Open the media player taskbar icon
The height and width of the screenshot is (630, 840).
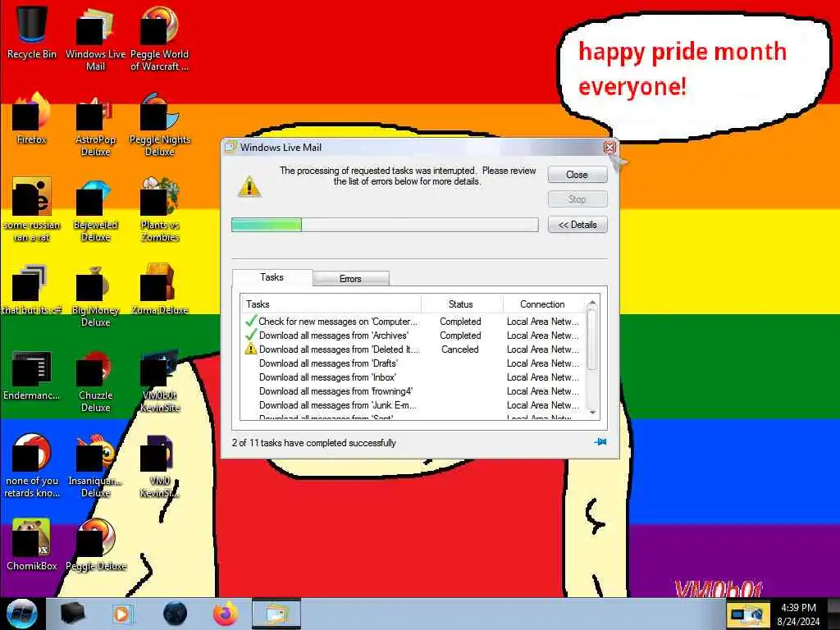[121, 614]
